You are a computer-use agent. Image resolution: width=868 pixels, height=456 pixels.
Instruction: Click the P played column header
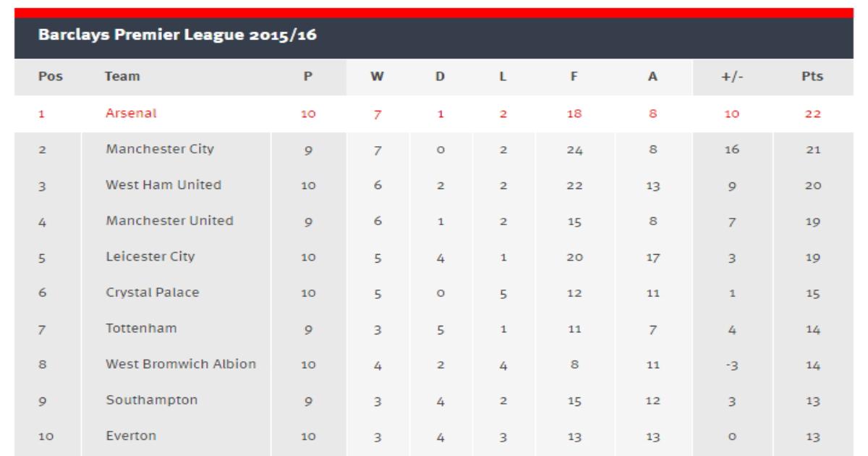pos(308,76)
